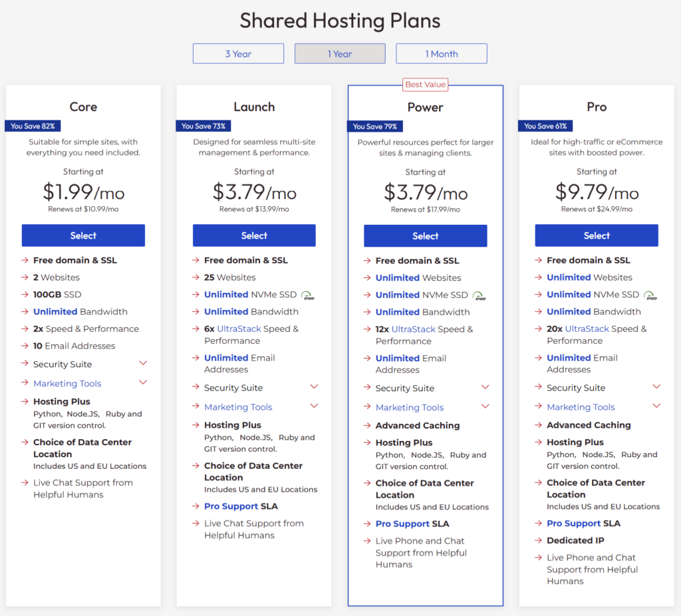Click the arrow icon next to Launch's 25 Websites
Screen dimensions: 681x616
click(x=196, y=277)
